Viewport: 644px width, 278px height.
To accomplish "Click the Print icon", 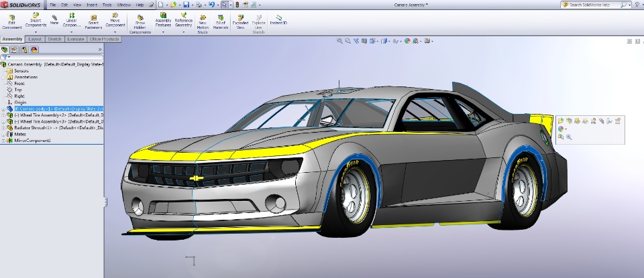I will pos(199,5).
